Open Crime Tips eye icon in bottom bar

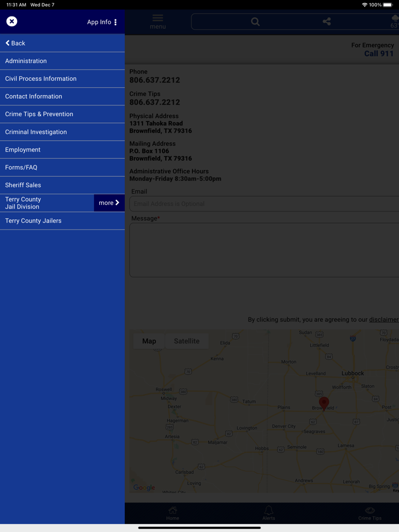pyautogui.click(x=370, y=513)
